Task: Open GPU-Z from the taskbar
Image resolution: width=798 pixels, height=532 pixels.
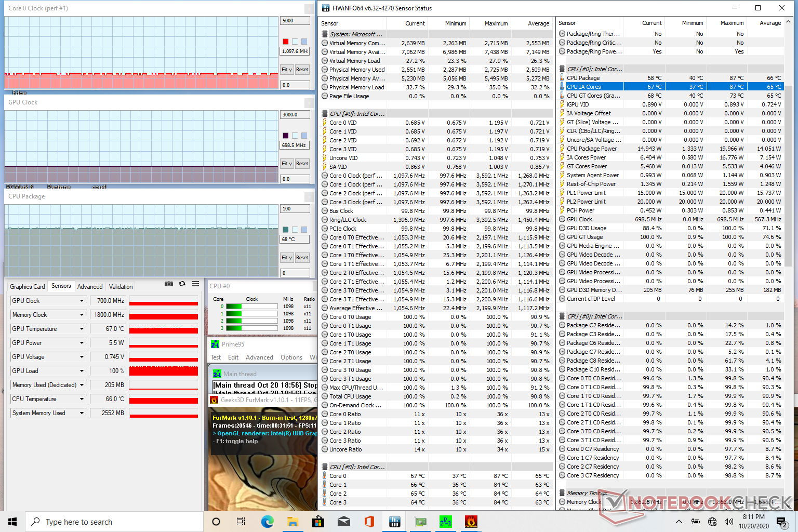Action: click(420, 522)
